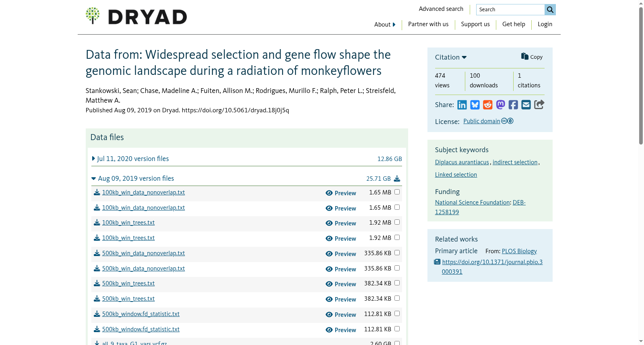Open the National Science Foundation funder link

tap(472, 202)
